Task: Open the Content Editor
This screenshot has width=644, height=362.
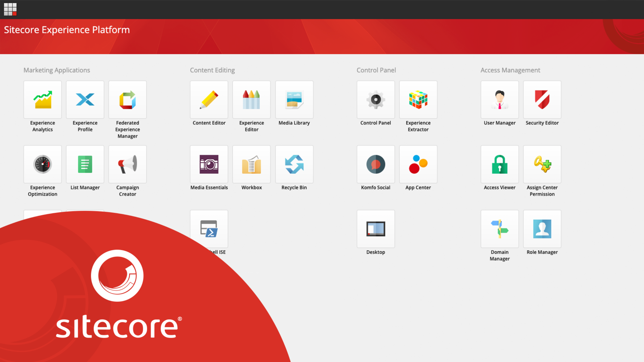Action: pyautogui.click(x=209, y=100)
